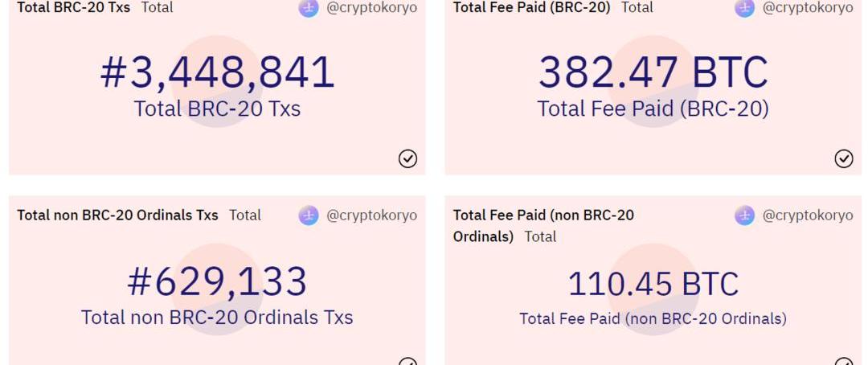868x365 pixels.
Task: Click avatar icon on Total non BRC-20 Ordinals Txs panel
Action: [x=309, y=215]
